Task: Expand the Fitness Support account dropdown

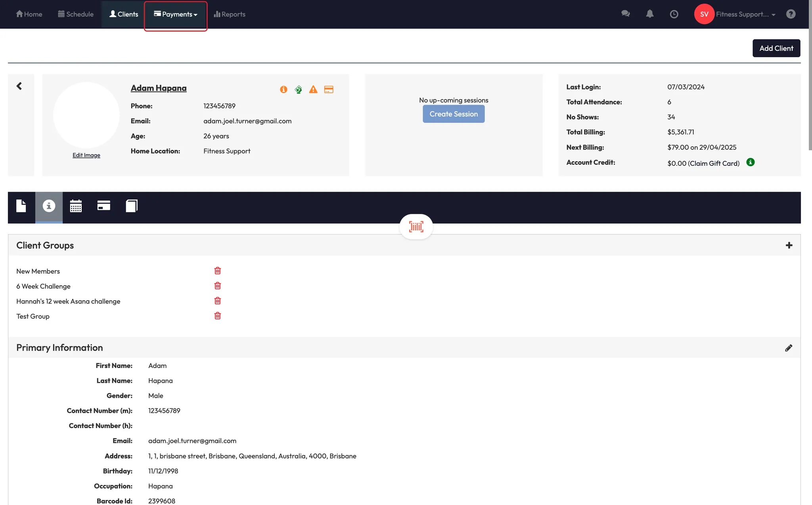Action: [x=745, y=14]
